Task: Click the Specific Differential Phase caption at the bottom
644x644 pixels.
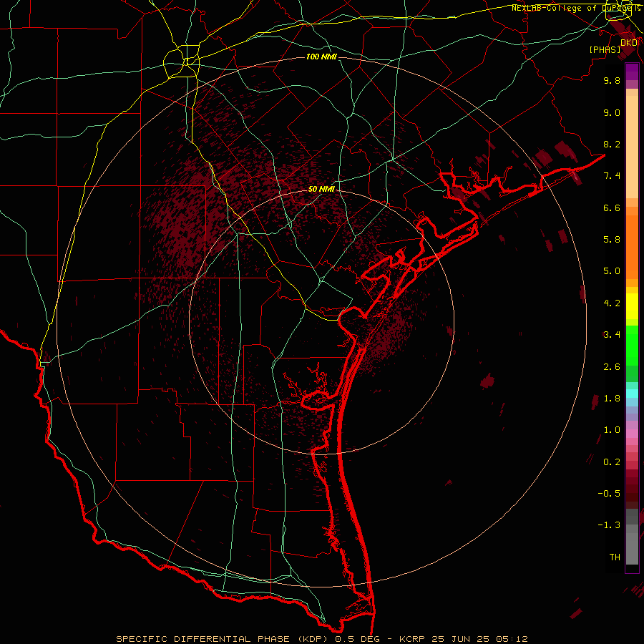Action: click(322, 639)
